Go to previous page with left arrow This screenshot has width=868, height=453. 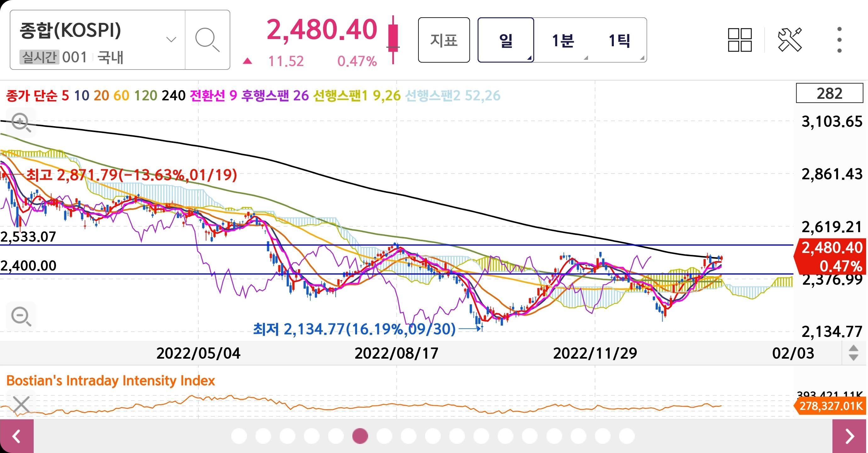tap(16, 436)
